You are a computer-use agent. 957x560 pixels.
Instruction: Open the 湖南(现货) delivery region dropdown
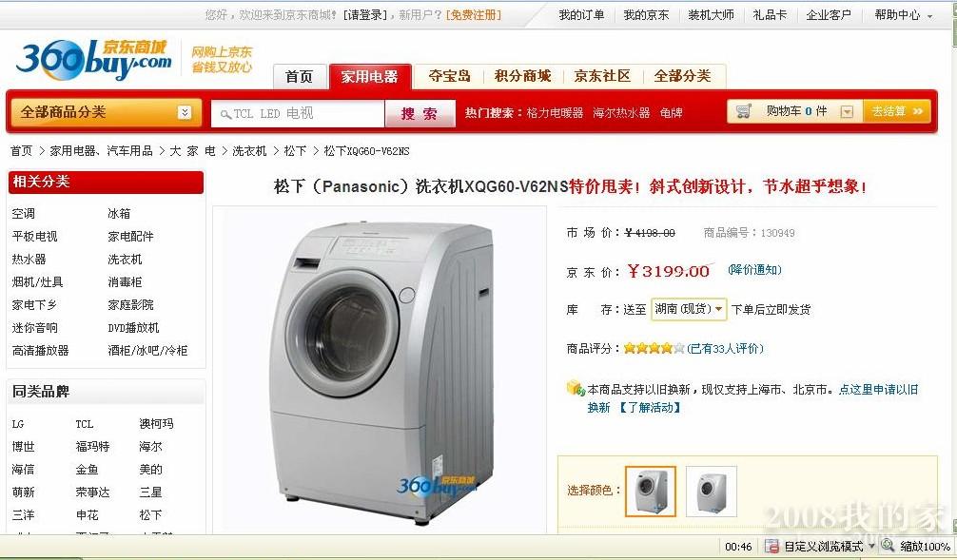tap(689, 309)
